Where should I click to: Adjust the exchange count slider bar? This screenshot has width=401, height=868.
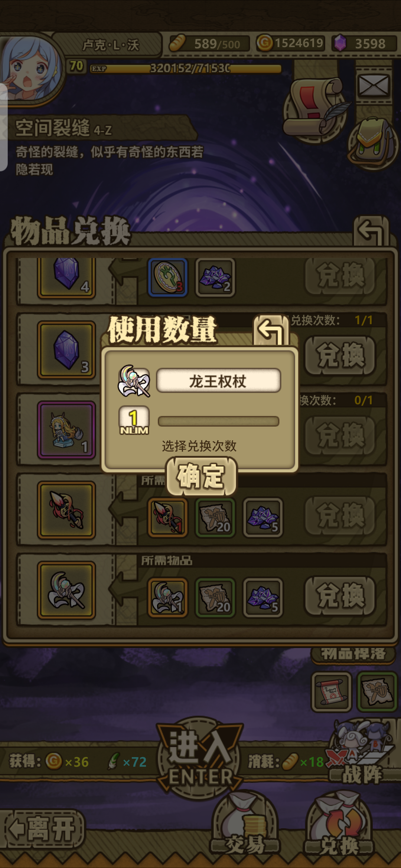click(218, 421)
